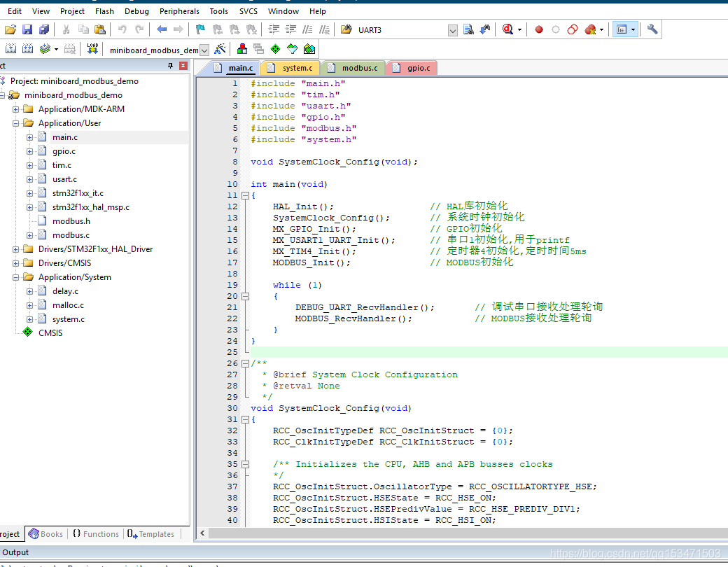Open the Peripherals menu
This screenshot has height=567, width=728.
click(x=179, y=11)
